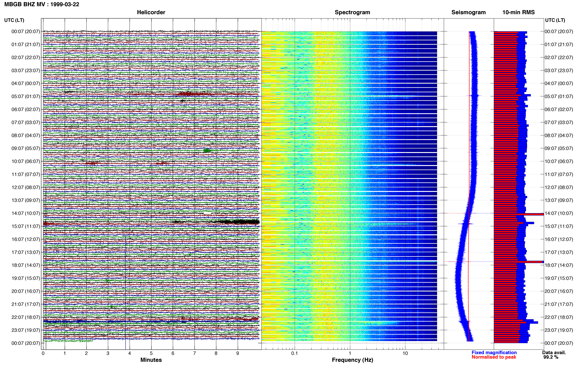Image resolution: width=588 pixels, height=368 pixels.
Task: Click the left time label '09:07 (05:07)'
Action: pyautogui.click(x=26, y=148)
